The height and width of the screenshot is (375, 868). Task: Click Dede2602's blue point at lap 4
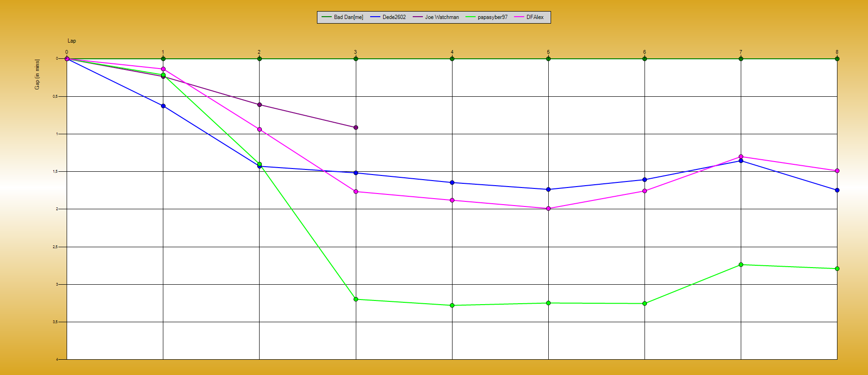click(452, 182)
